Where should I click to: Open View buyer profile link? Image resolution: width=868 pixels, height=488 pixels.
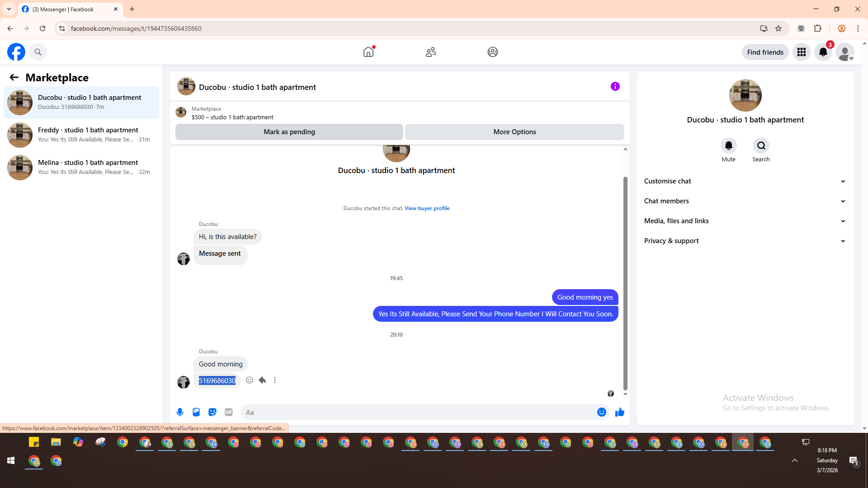pyautogui.click(x=427, y=208)
